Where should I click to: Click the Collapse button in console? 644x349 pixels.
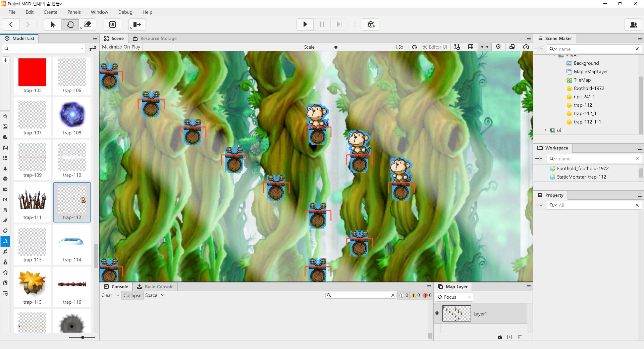point(132,295)
